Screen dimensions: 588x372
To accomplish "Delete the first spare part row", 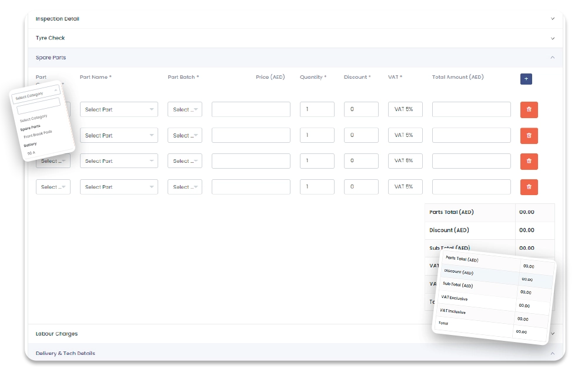I will tap(529, 109).
